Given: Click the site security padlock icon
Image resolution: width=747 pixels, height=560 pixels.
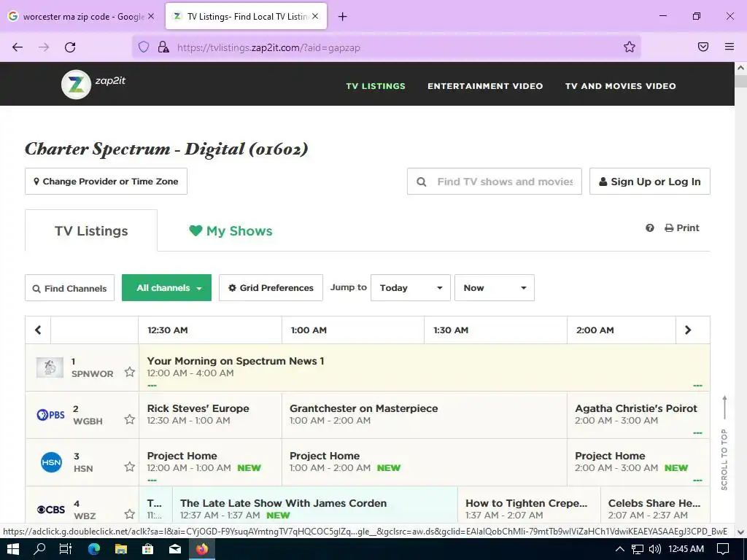Looking at the screenshot, I should point(163,47).
